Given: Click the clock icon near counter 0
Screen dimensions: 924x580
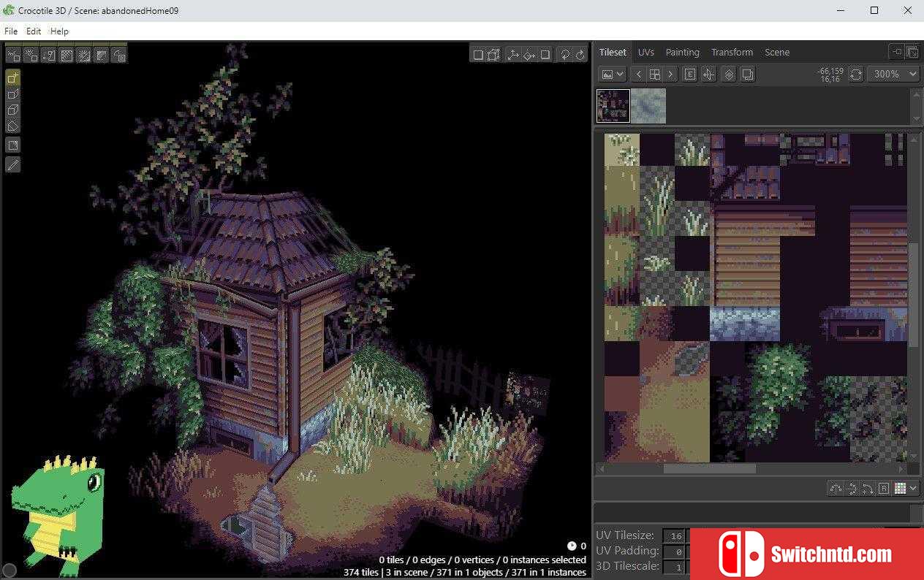Looking at the screenshot, I should click(572, 546).
